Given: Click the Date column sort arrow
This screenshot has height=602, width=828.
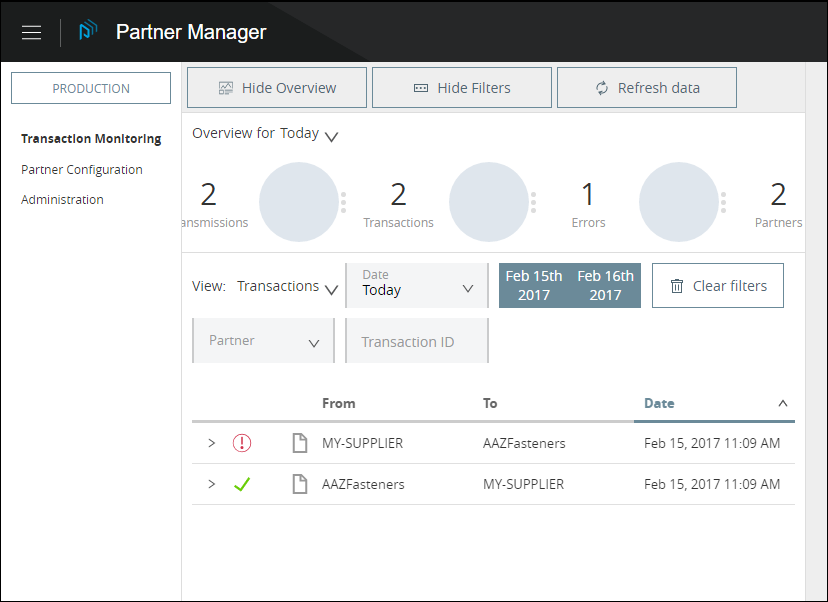Looking at the screenshot, I should click(x=783, y=403).
